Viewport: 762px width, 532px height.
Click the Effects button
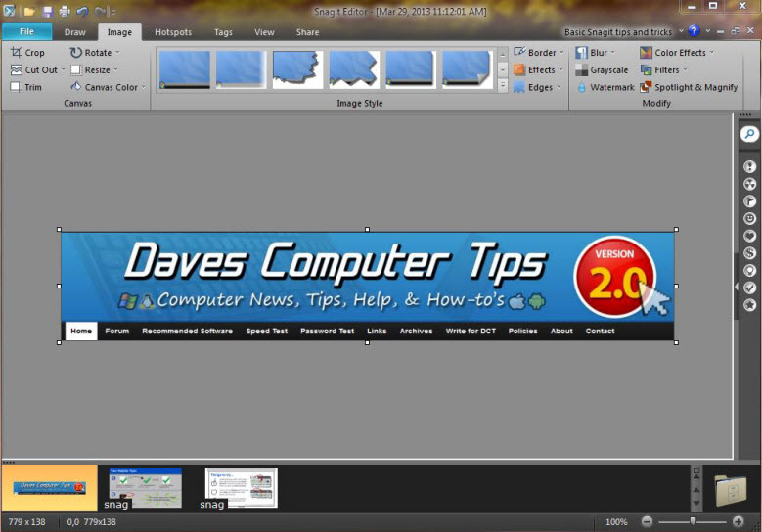pyautogui.click(x=534, y=70)
